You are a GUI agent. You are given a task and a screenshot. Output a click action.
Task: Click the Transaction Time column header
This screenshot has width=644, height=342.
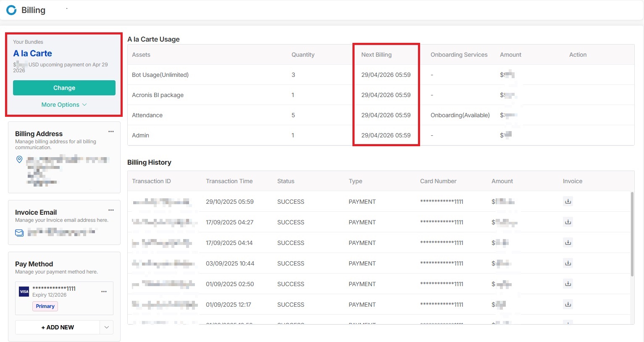pos(229,181)
